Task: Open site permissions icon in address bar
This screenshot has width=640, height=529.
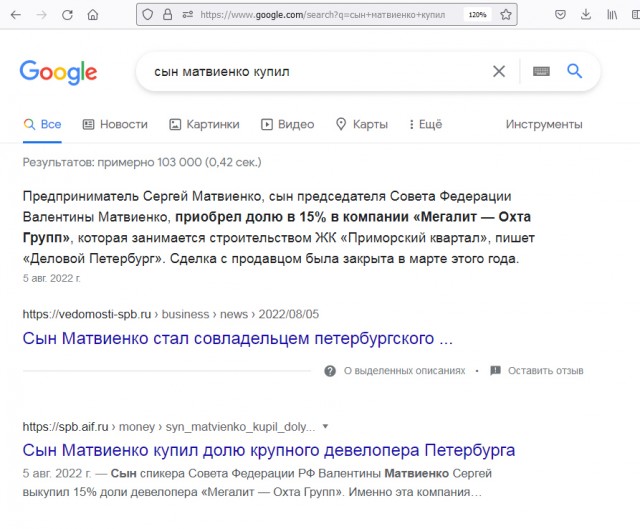Action: coord(188,15)
